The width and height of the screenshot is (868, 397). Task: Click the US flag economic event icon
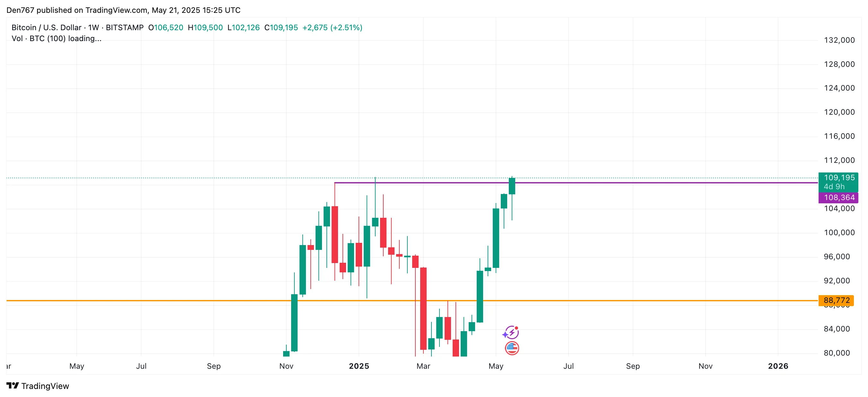point(511,348)
